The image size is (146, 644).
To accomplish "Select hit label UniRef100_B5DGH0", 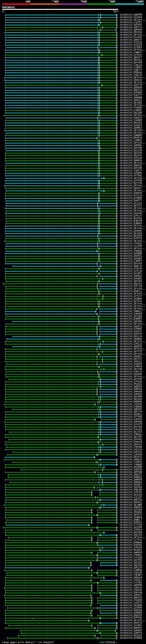I will click(x=131, y=72).
